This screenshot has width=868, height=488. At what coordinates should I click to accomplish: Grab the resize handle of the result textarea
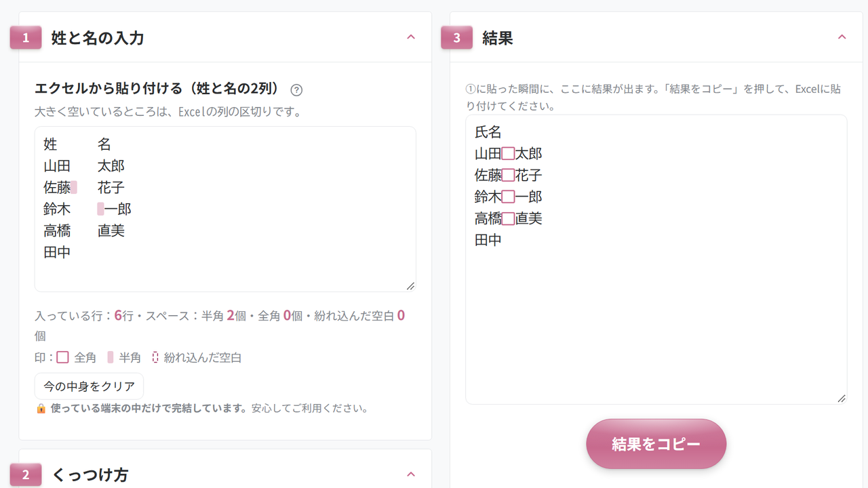click(x=842, y=399)
